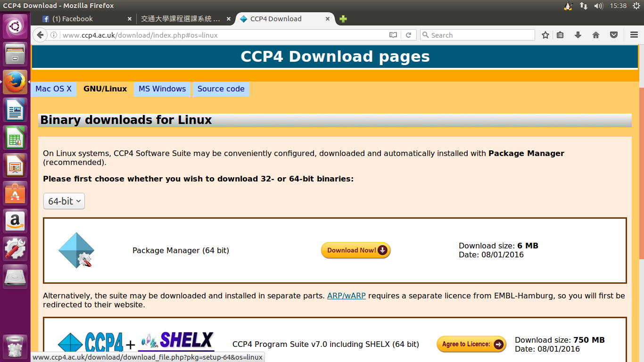644x362 pixels.
Task: Open new tab with green plus icon
Action: tap(343, 19)
